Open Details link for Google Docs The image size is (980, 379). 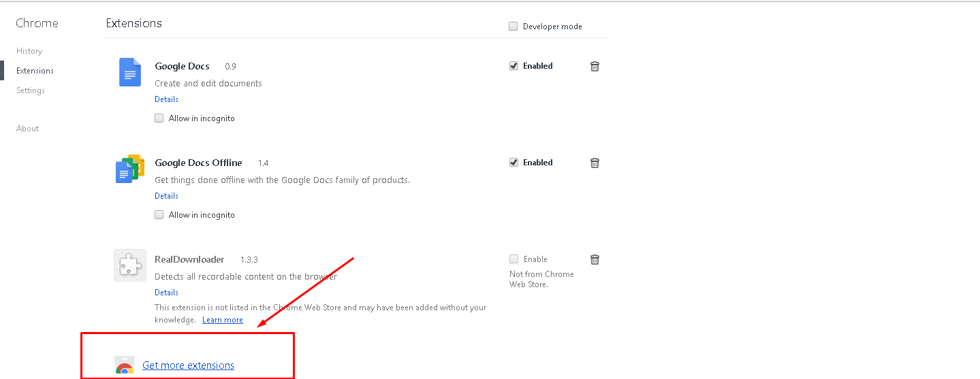coord(166,99)
